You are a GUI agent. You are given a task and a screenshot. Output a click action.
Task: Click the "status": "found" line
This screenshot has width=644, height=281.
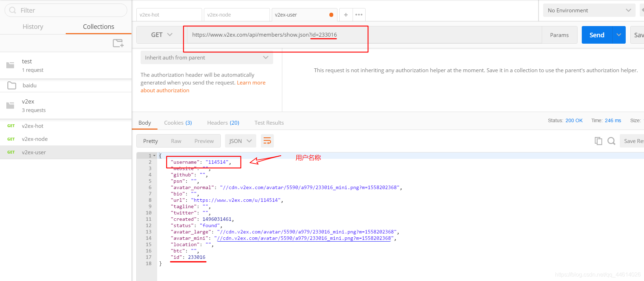click(197, 225)
